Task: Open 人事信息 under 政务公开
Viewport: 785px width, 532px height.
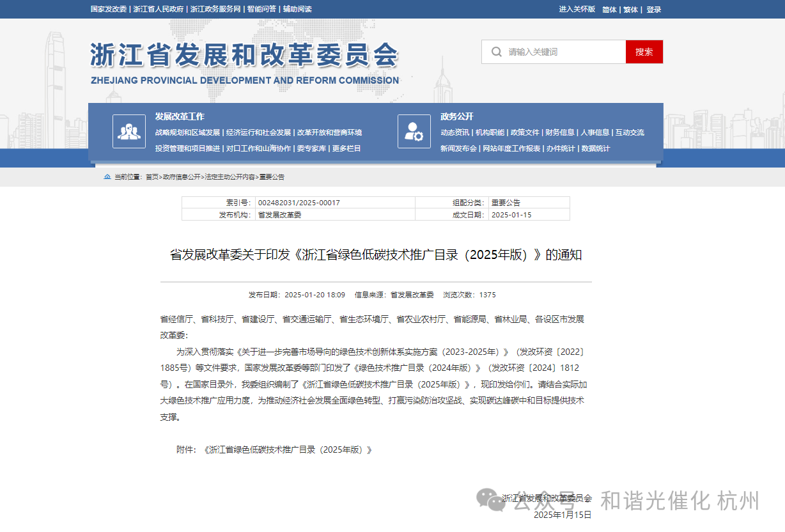Action: point(595,132)
